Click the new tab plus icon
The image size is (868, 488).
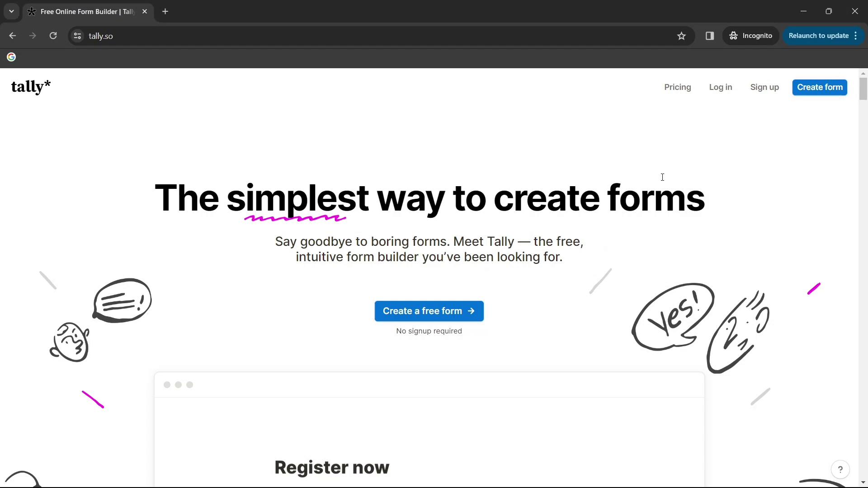pyautogui.click(x=166, y=11)
